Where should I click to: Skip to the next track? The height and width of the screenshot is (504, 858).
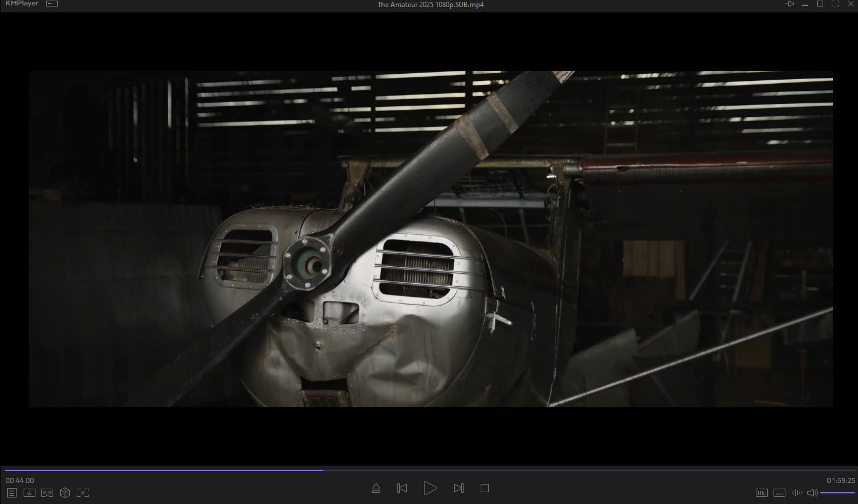459,488
